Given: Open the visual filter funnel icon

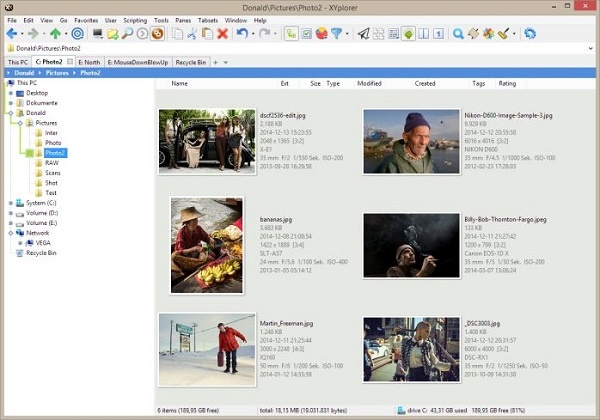Looking at the screenshot, I should click(x=338, y=33).
